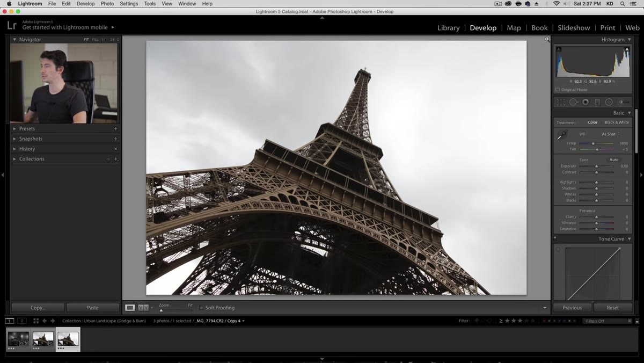Toggle shadow clipping indicator in Histogram

pos(559,49)
